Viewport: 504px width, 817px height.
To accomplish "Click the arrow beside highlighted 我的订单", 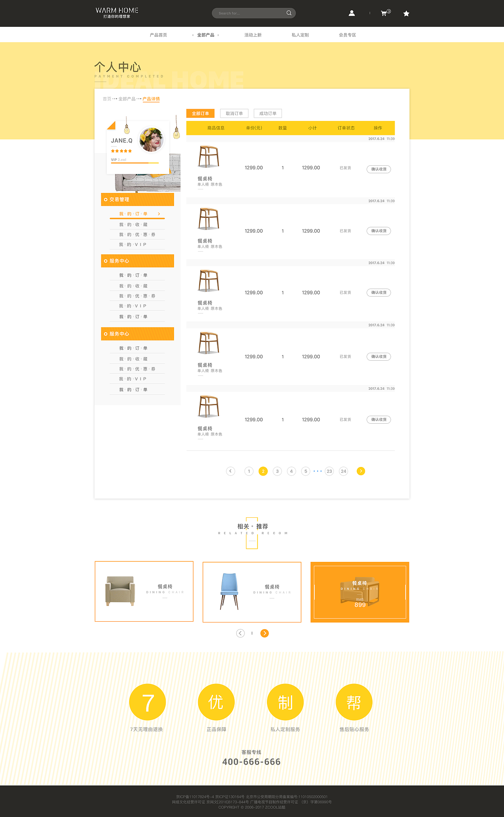I will 159,214.
